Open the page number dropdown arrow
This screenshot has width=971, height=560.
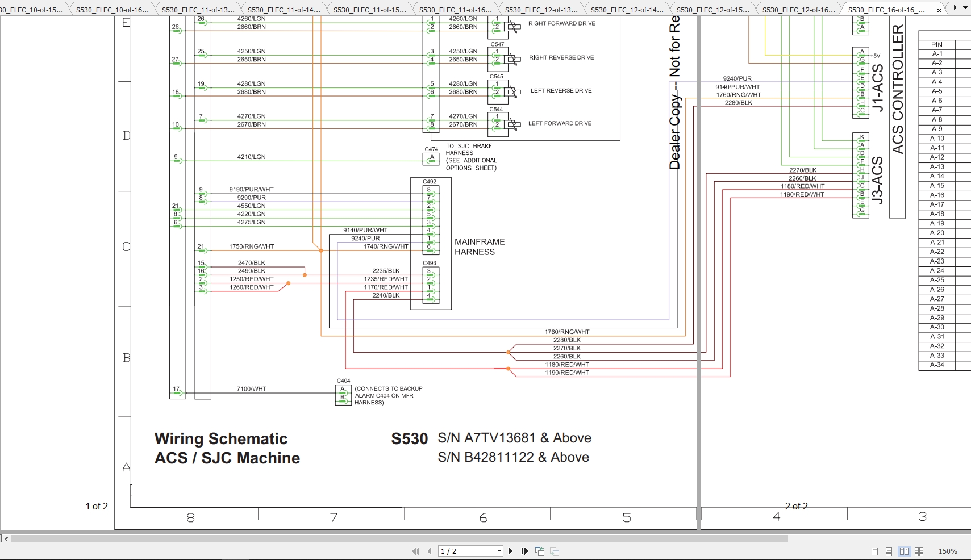coord(499,551)
